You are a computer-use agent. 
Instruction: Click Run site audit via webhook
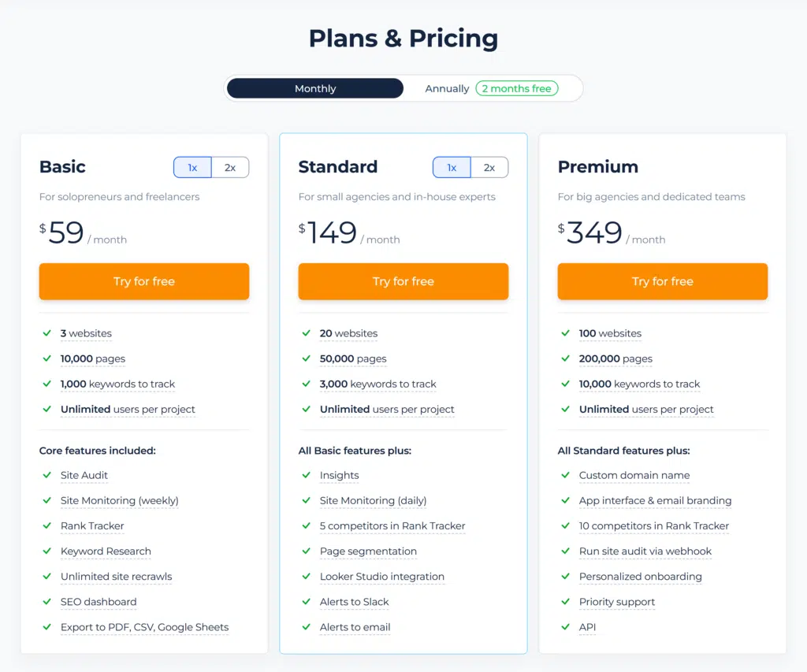pyautogui.click(x=645, y=551)
